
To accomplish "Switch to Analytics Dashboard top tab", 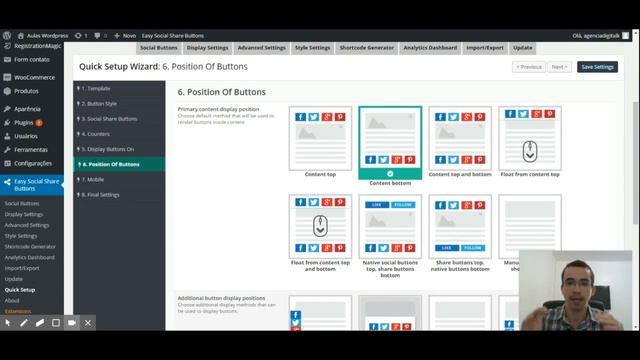I will click(430, 48).
